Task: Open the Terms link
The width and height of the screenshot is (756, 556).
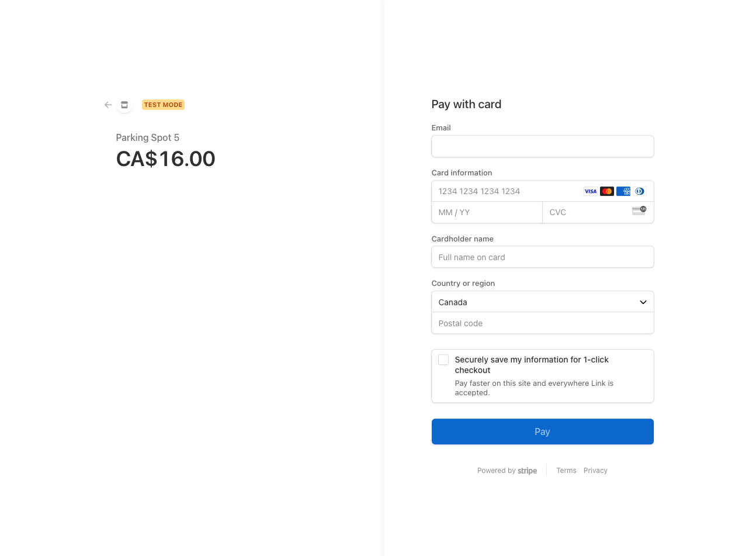Action: coord(566,471)
